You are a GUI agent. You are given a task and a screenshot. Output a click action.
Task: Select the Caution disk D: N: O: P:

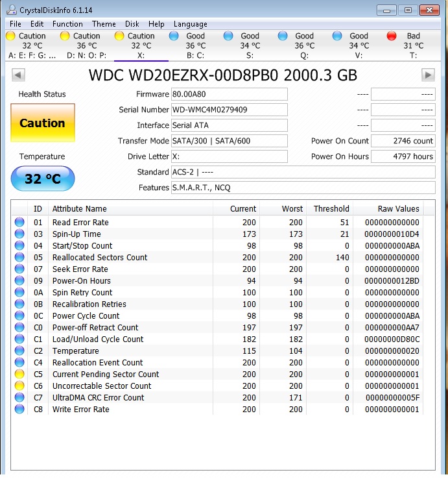point(84,45)
